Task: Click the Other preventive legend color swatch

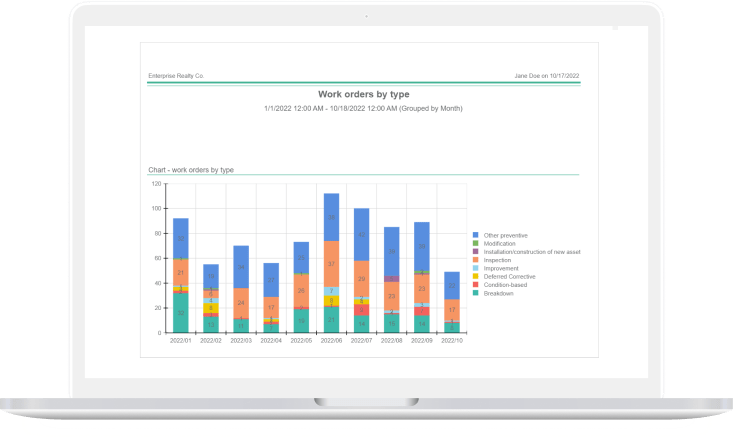Action: [x=475, y=235]
